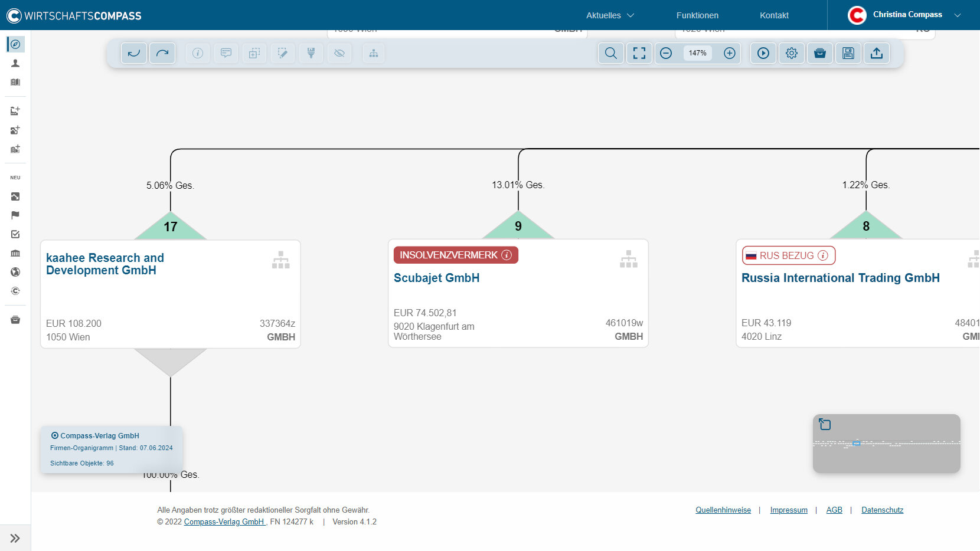This screenshot has height=551, width=980.
Task: Open the bank building sidebar icon
Action: tap(15, 253)
